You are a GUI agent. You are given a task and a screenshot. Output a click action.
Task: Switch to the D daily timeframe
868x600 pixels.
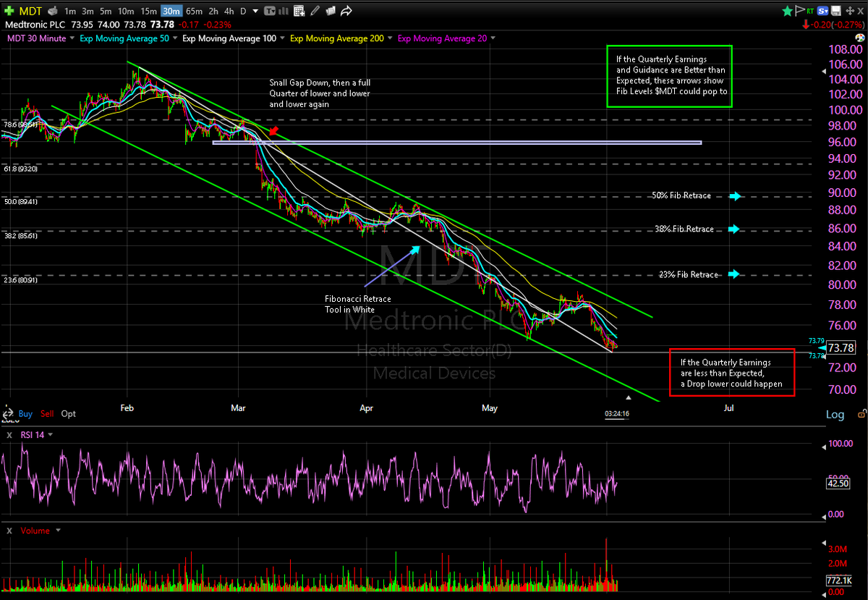(x=243, y=11)
